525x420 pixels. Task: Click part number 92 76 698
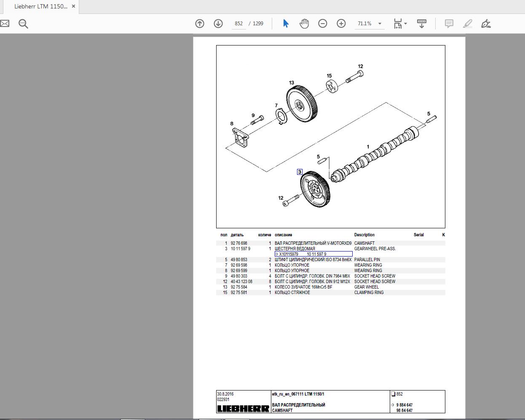tap(239, 243)
